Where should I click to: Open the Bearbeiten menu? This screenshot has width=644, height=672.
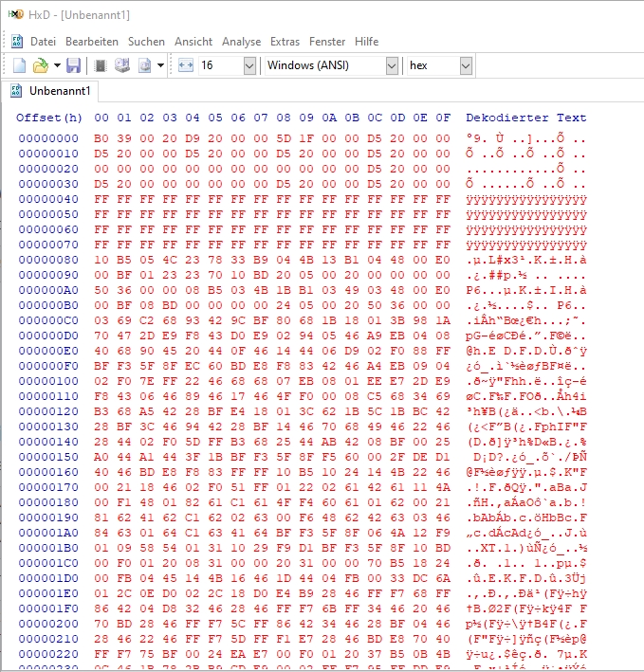pos(92,42)
